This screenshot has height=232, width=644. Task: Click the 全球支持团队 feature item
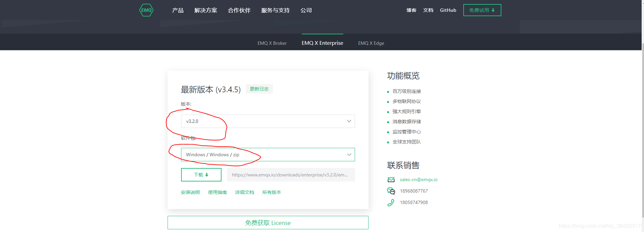coord(407,142)
